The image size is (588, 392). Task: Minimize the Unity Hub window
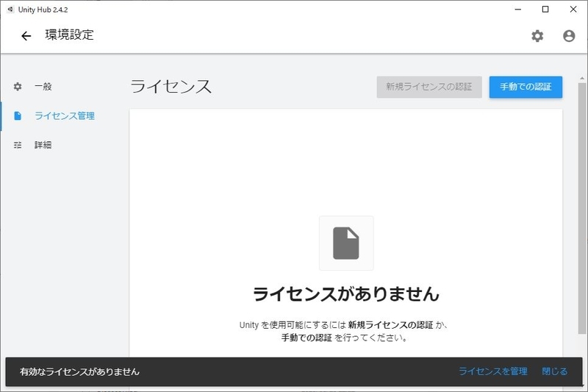[518, 10]
